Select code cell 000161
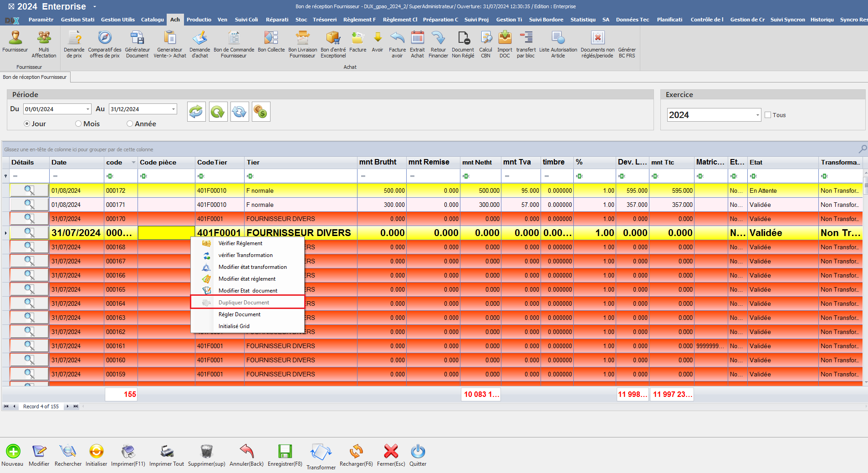Screen dimensions: 868x473 pyautogui.click(x=121, y=346)
